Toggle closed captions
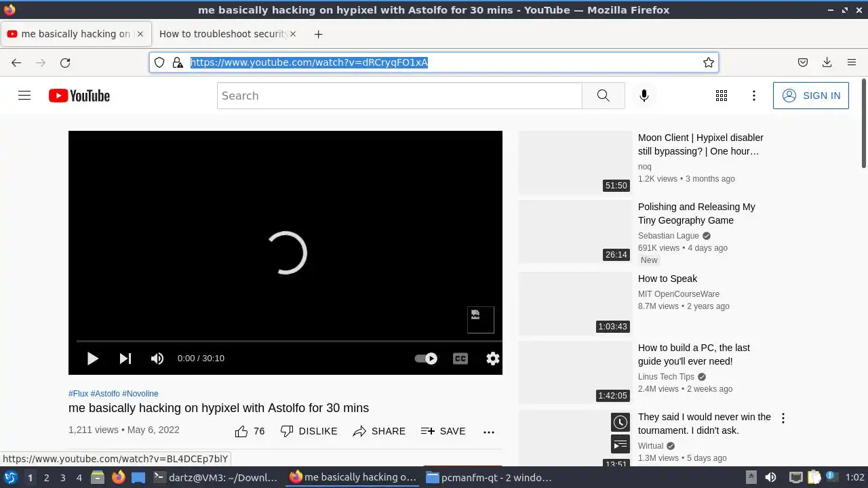The height and width of the screenshot is (488, 868). [460, 359]
